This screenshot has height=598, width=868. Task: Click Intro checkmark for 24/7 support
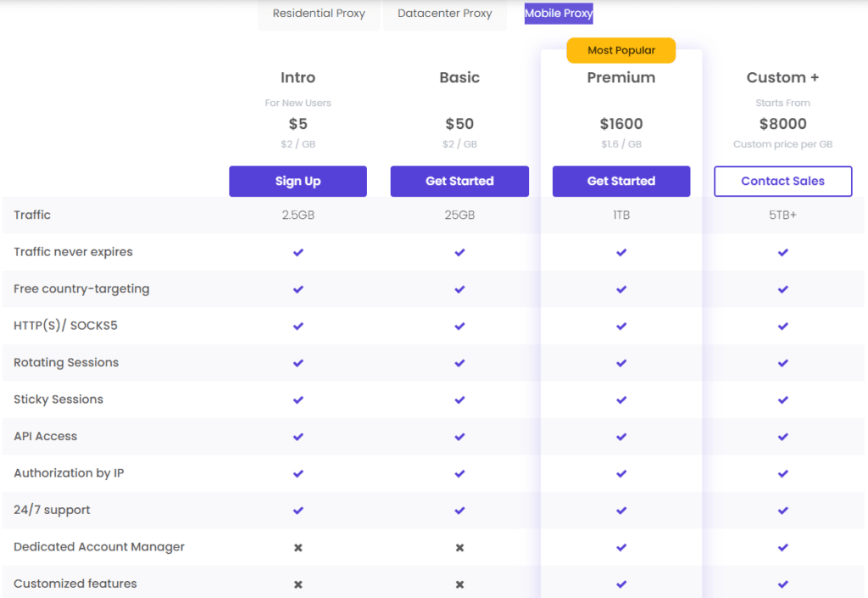(x=298, y=511)
